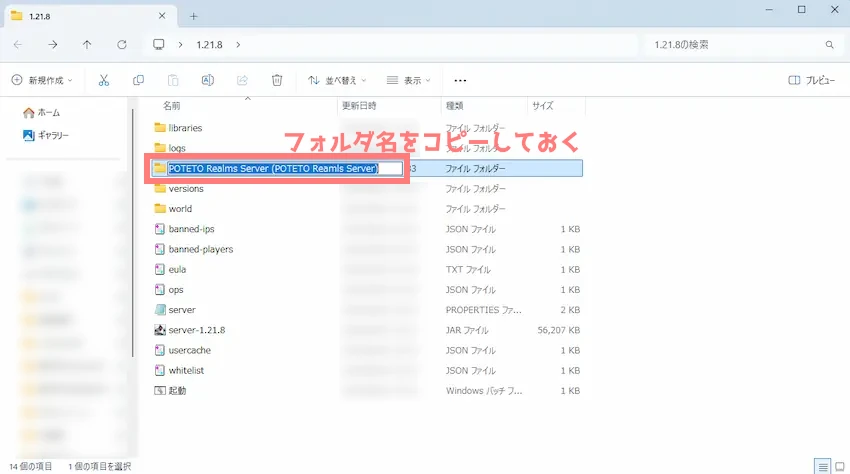Click the Cut scissors icon in toolbar
The height and width of the screenshot is (474, 850).
click(104, 80)
